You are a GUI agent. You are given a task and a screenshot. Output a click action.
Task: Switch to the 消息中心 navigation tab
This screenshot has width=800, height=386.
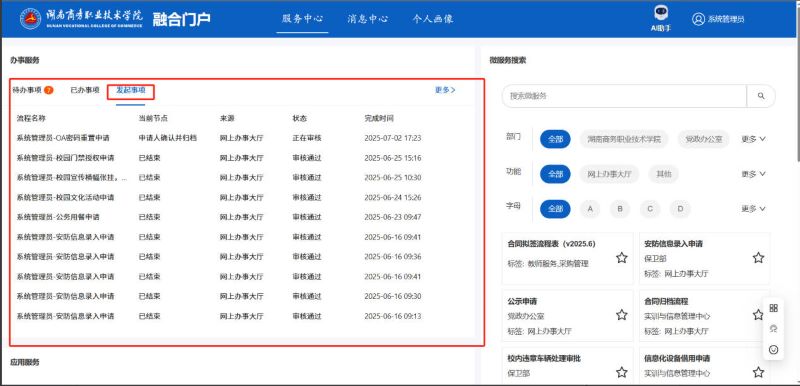click(x=367, y=19)
